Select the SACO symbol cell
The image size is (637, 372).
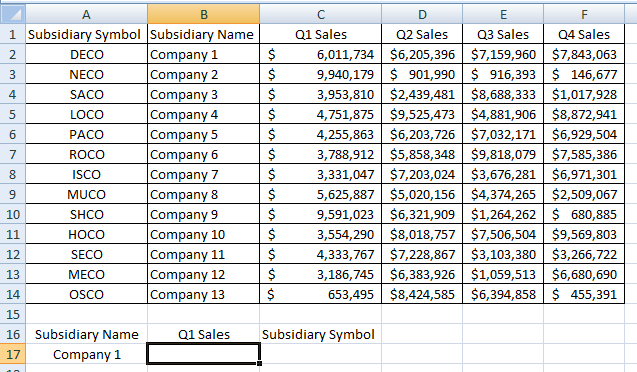[87, 94]
